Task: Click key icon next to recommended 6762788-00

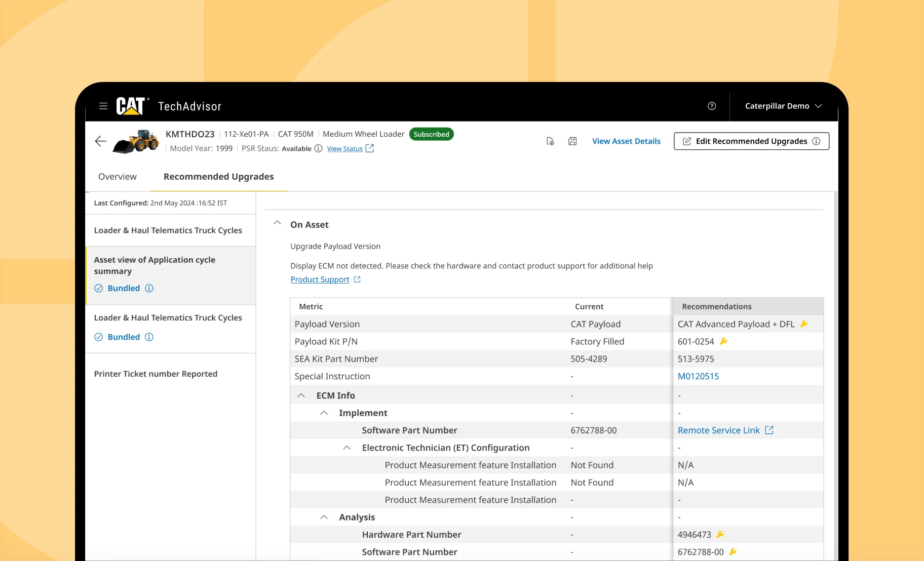Action: 733,552
